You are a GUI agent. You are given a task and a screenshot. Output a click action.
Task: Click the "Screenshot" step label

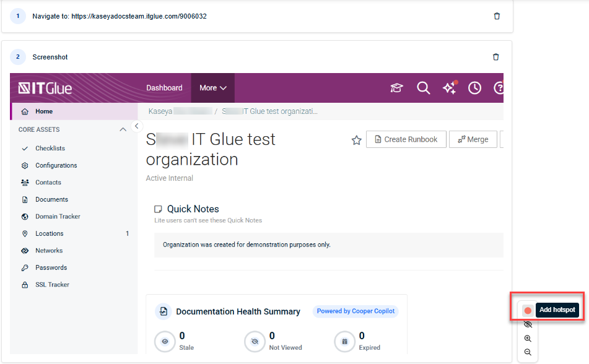pos(50,57)
